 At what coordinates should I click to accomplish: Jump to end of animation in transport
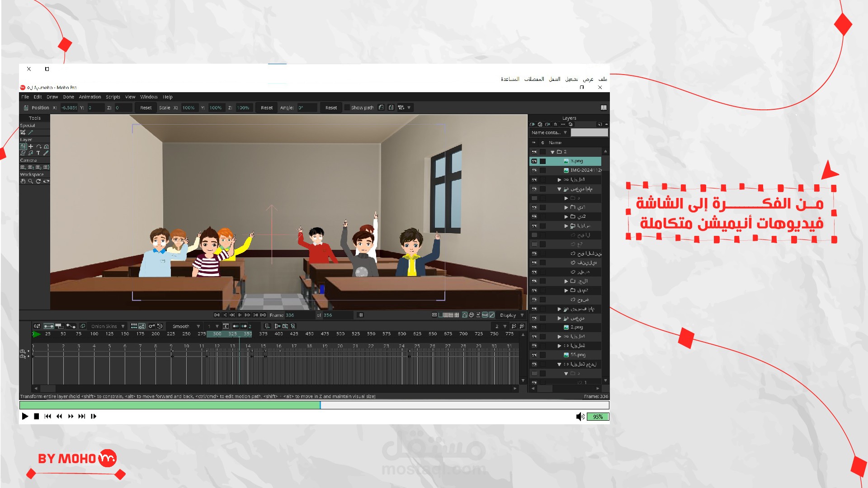pos(263,315)
